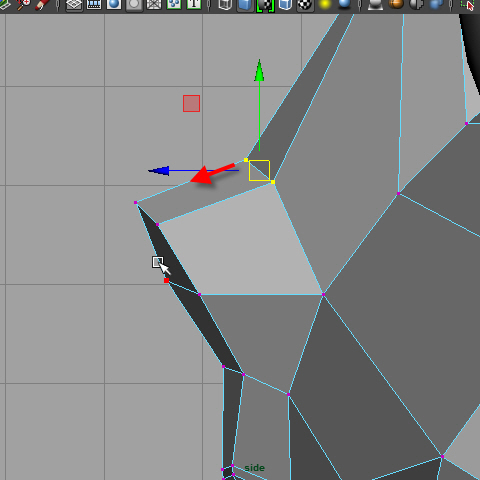Screen dimensions: 480x480
Task: Enable textured checker sphere display
Action: (x=305, y=4)
